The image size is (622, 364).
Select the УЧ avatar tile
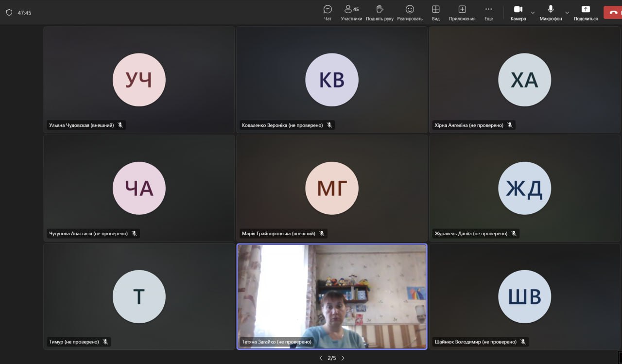click(x=139, y=80)
